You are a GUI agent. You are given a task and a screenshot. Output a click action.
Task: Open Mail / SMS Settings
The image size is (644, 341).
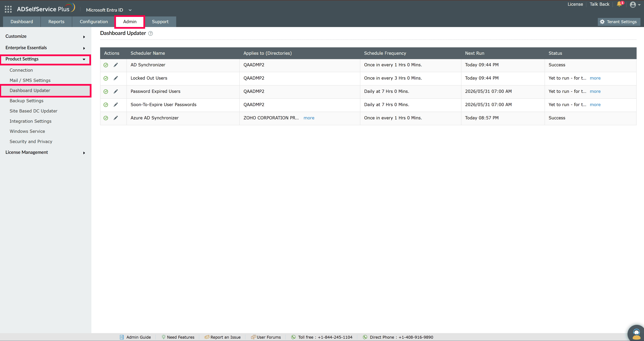[30, 80]
